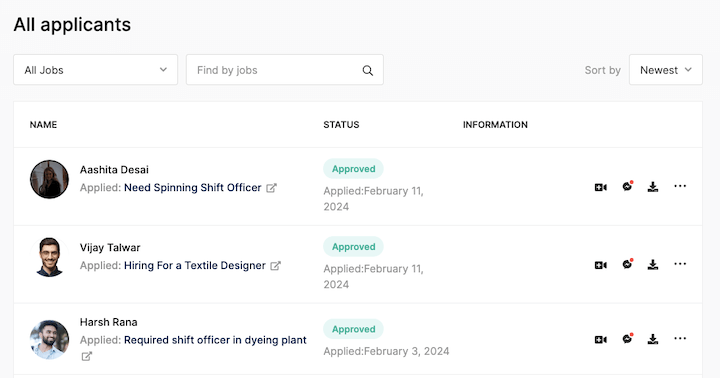The image size is (720, 378).
Task: Click the search magnifier icon
Action: point(367,70)
